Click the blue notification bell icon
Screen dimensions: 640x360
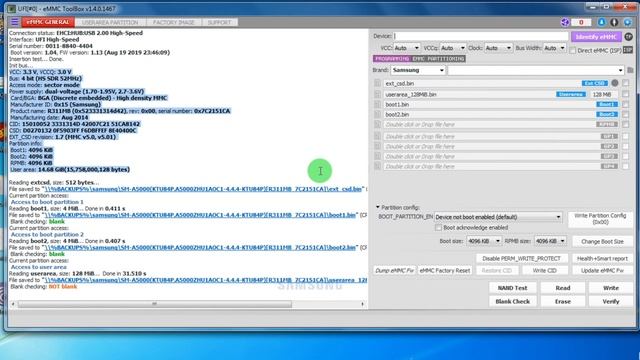tap(602, 22)
